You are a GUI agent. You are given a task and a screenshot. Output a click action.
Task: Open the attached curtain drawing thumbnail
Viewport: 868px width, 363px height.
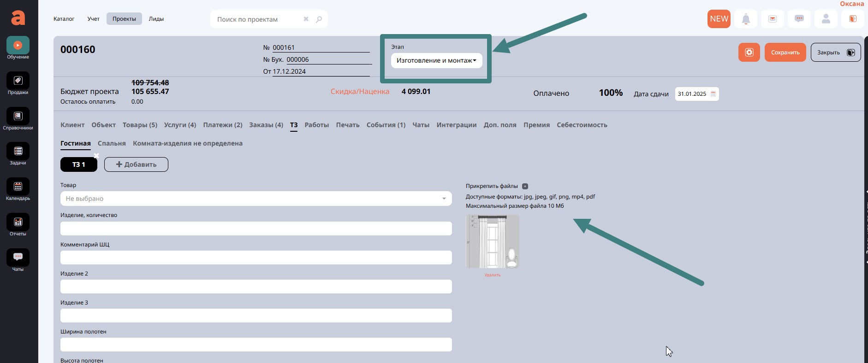tap(492, 241)
